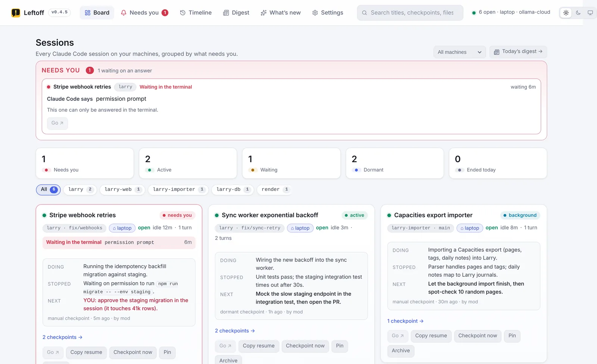Open 1 checkpoint link in Capacities card
The image size is (597, 364).
pyautogui.click(x=405, y=321)
